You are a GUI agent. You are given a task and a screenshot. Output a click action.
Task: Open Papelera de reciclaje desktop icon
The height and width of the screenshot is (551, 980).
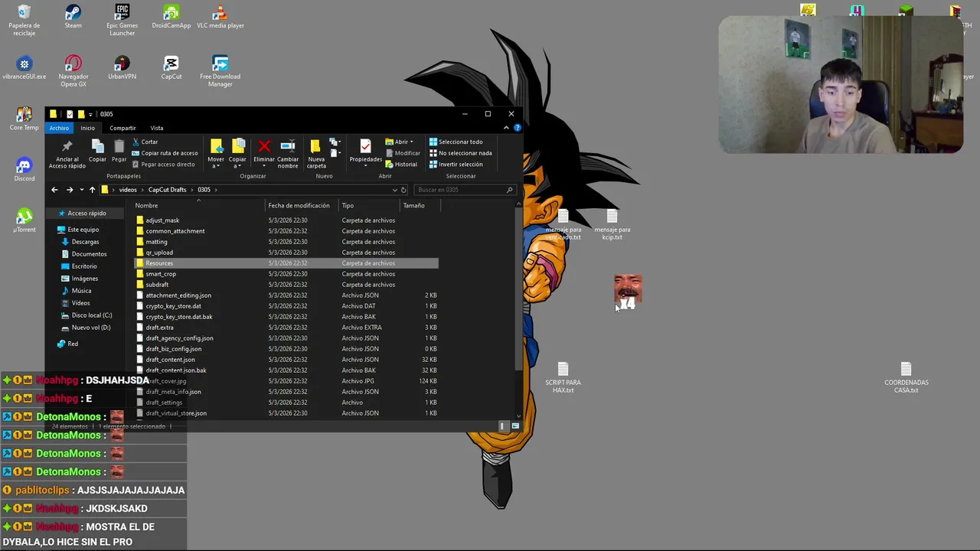[x=24, y=21]
